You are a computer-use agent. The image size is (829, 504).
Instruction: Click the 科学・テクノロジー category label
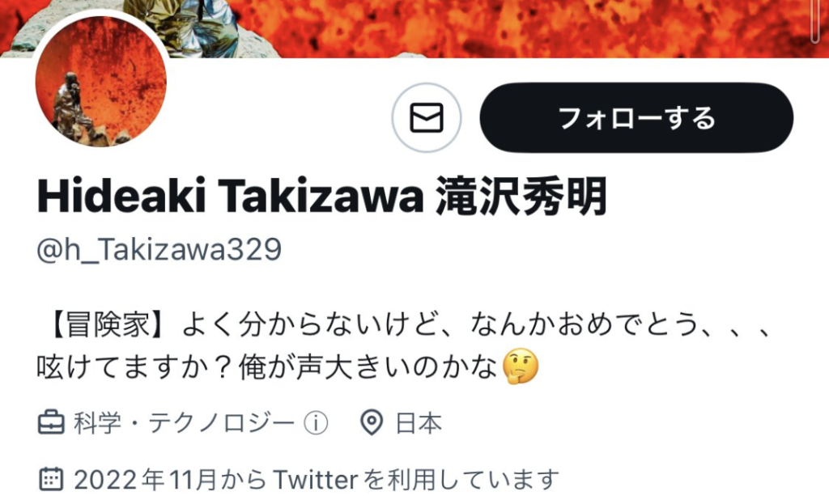[184, 423]
